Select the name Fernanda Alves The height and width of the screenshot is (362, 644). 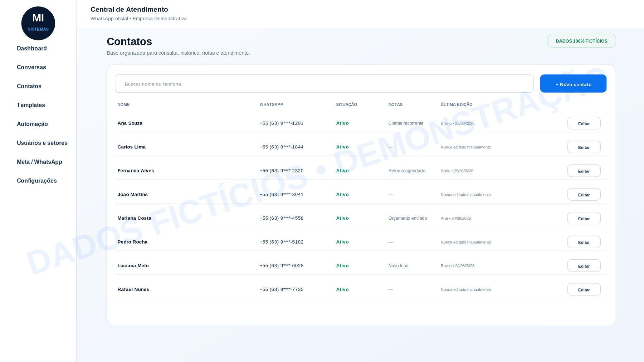[x=136, y=171]
